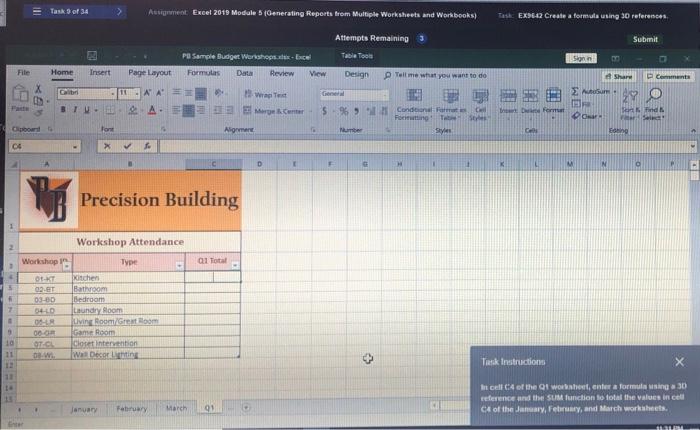Click the Share button
Screen dimensions: 700x430
point(618,76)
